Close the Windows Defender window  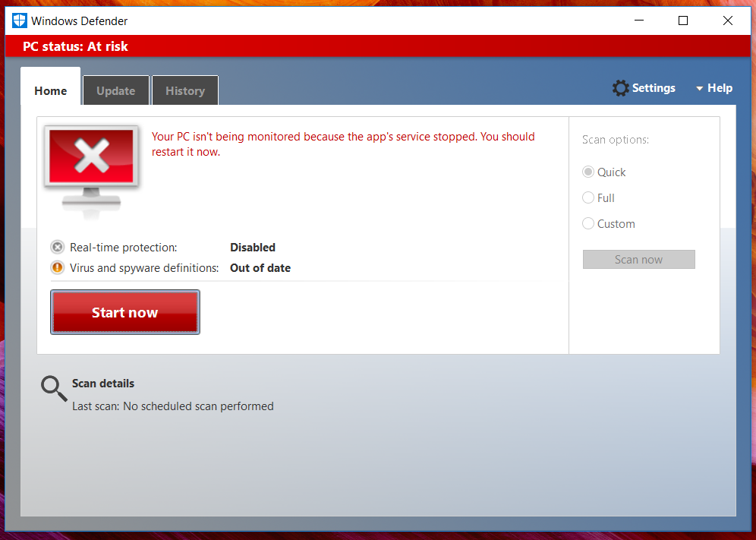(728, 21)
